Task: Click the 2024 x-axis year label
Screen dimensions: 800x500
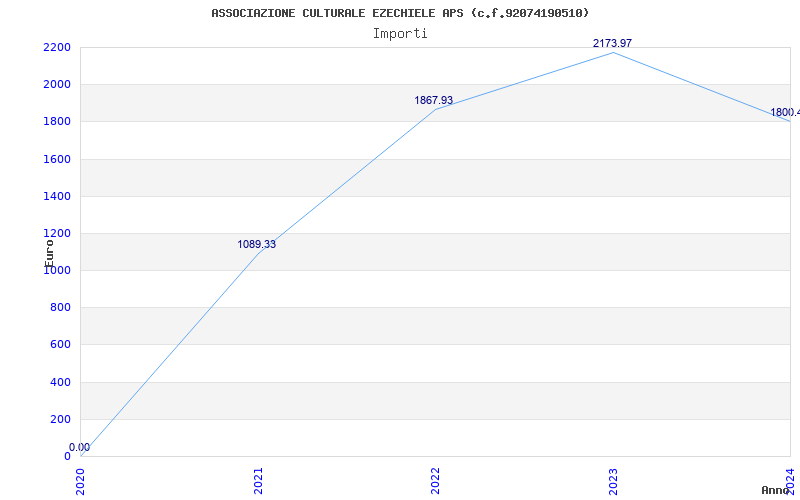Action: click(790, 481)
